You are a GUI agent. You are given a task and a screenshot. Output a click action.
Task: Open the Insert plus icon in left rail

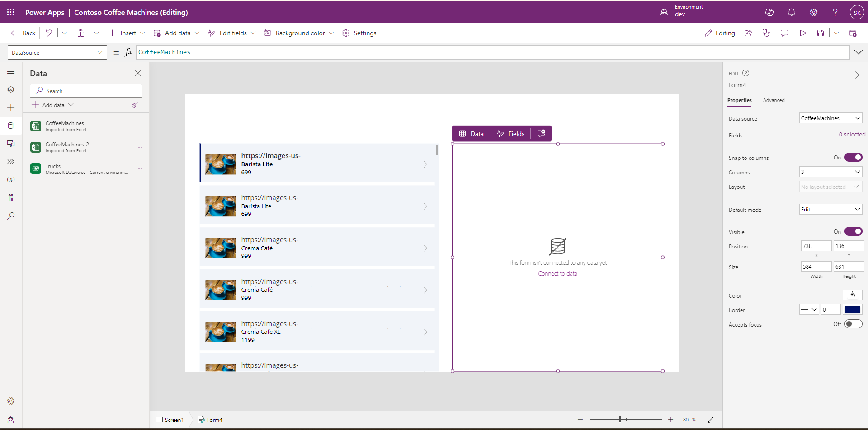(11, 107)
